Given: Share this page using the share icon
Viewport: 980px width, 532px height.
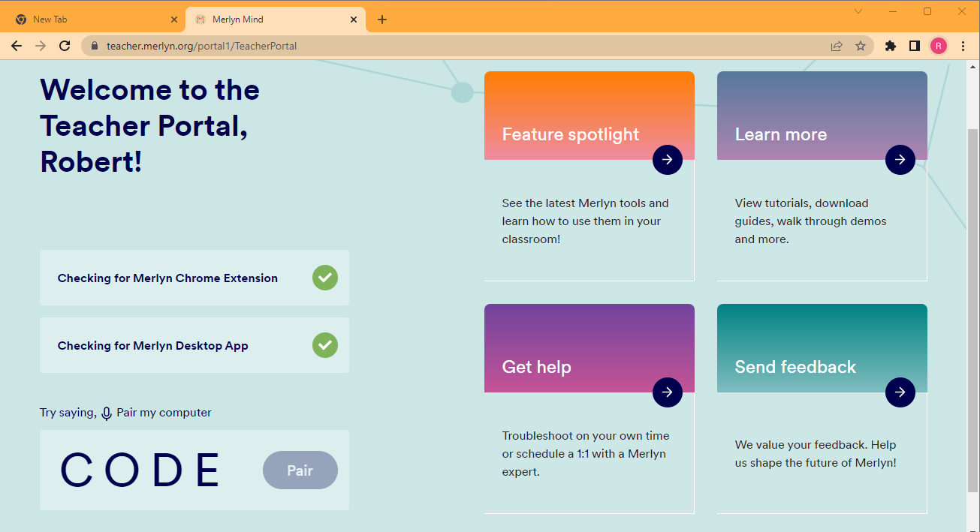Looking at the screenshot, I should 837,46.
